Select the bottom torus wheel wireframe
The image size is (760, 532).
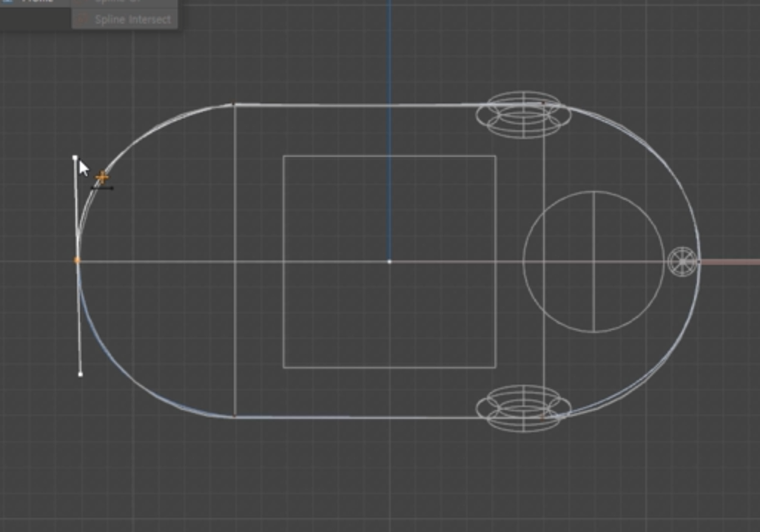pyautogui.click(x=523, y=408)
